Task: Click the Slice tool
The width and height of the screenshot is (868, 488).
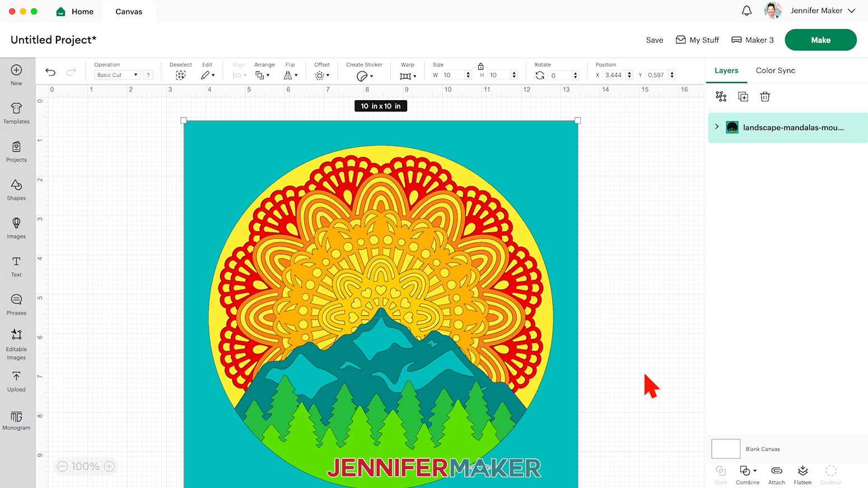Action: [721, 475]
